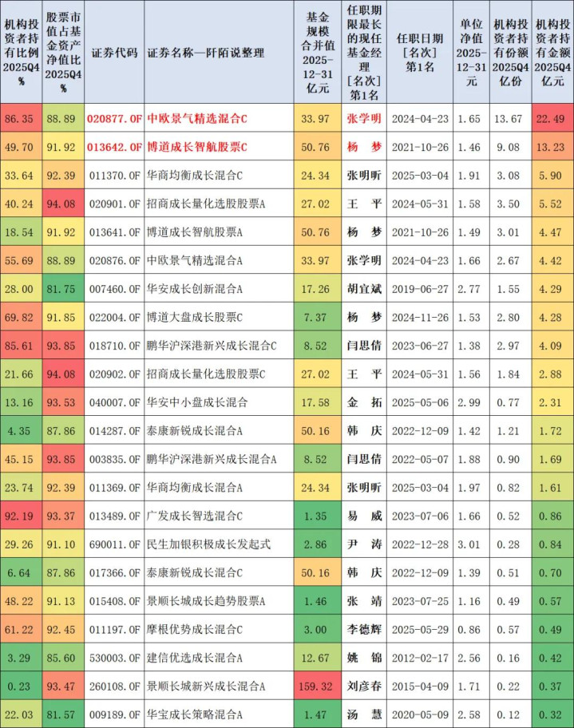This screenshot has width=574, height=728.
Task: Select fund code 018710.OF
Action: 114,346
